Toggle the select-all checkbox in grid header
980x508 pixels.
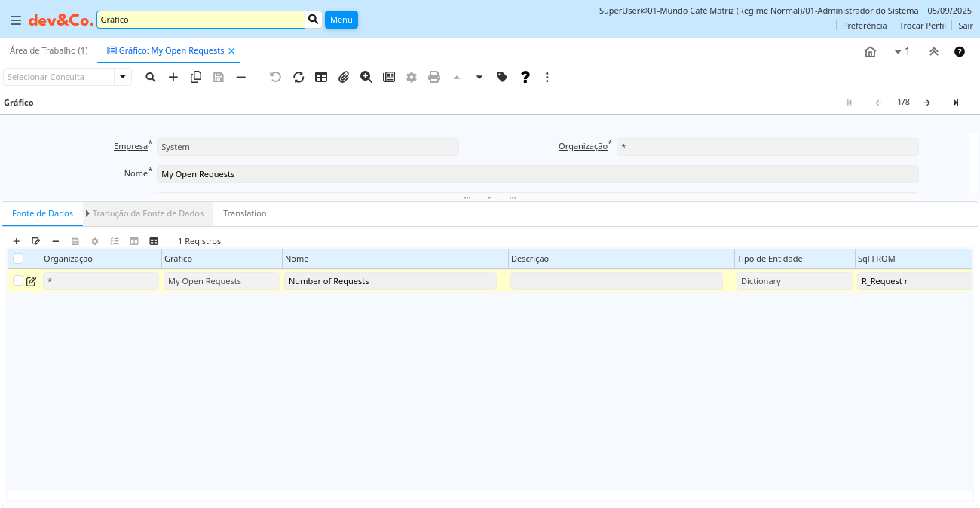click(18, 259)
